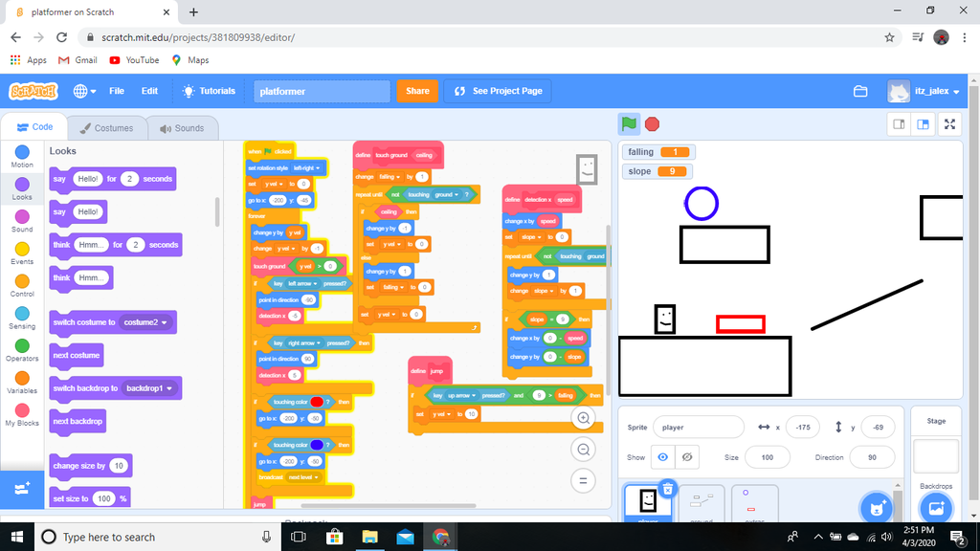Open the Sensing blocks category
This screenshot has height=551, width=980.
[22, 318]
